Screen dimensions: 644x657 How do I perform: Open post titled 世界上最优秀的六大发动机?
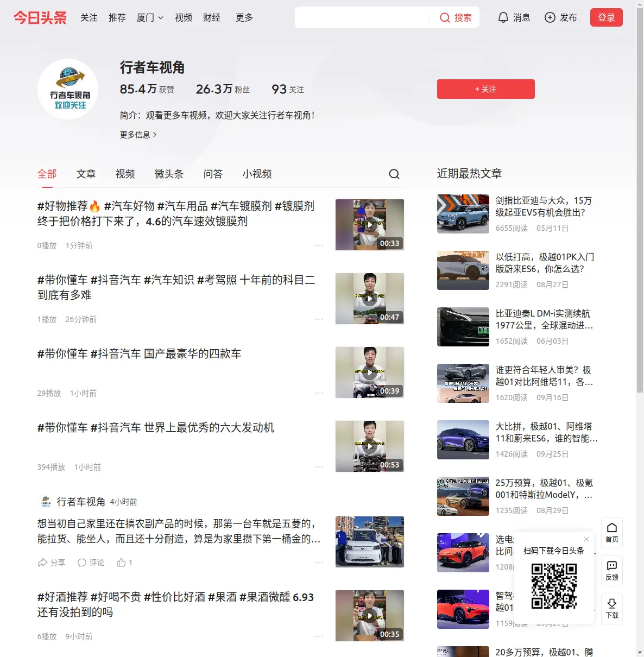coord(156,428)
